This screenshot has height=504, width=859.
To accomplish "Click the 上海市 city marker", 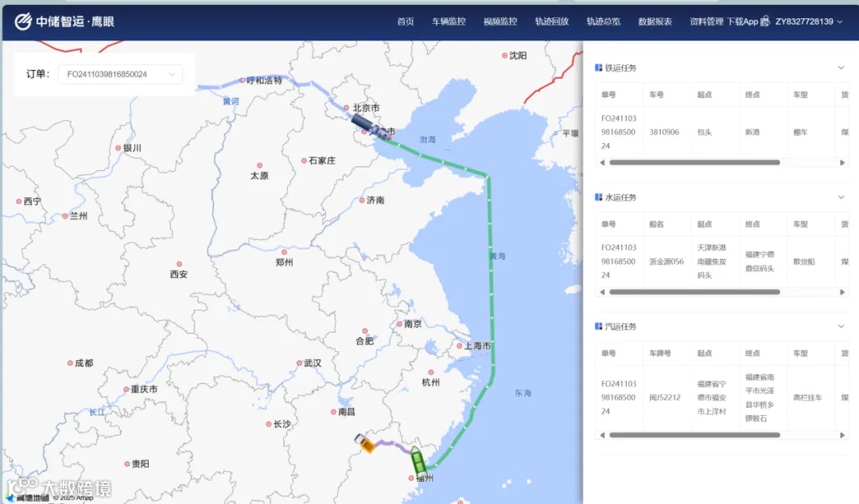I will (460, 346).
